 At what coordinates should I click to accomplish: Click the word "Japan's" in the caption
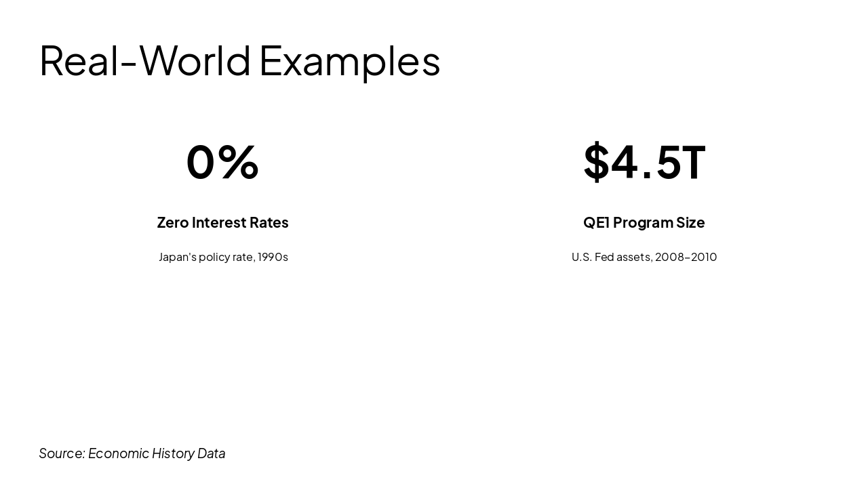(x=177, y=257)
